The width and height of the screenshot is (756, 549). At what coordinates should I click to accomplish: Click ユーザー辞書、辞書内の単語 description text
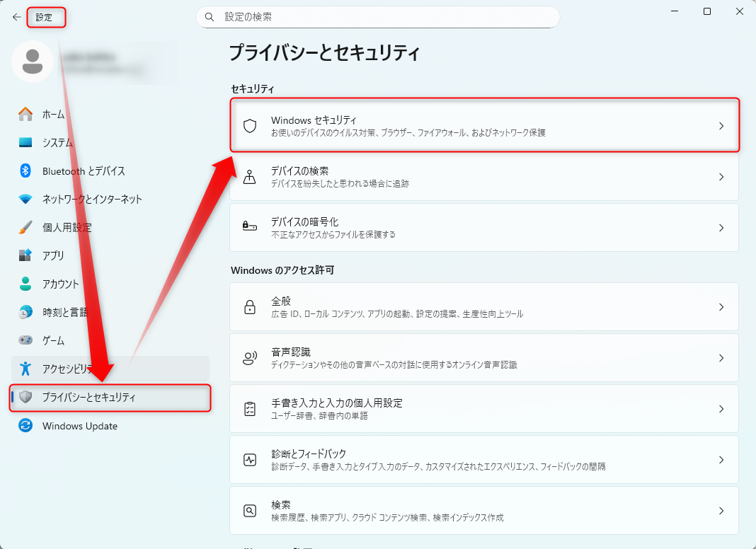point(319,415)
